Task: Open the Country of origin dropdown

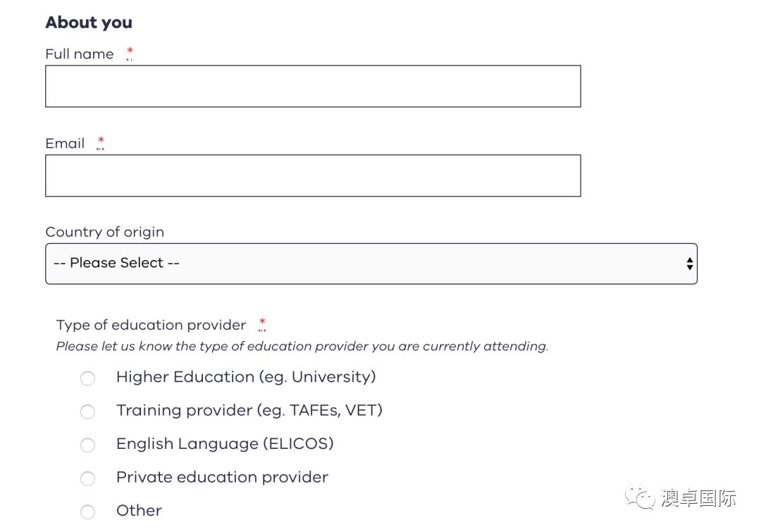Action: click(x=371, y=264)
